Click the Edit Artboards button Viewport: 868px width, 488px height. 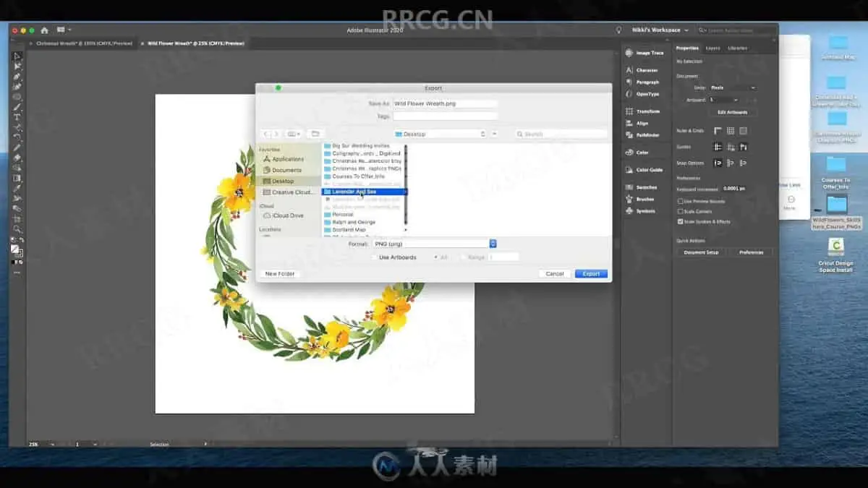(x=732, y=112)
